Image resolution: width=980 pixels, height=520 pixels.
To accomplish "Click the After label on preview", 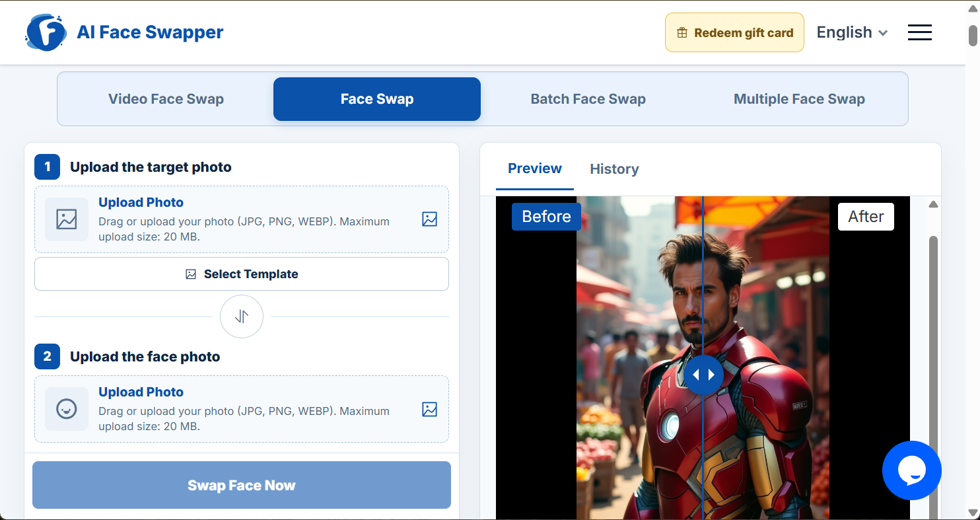I will coord(866,217).
